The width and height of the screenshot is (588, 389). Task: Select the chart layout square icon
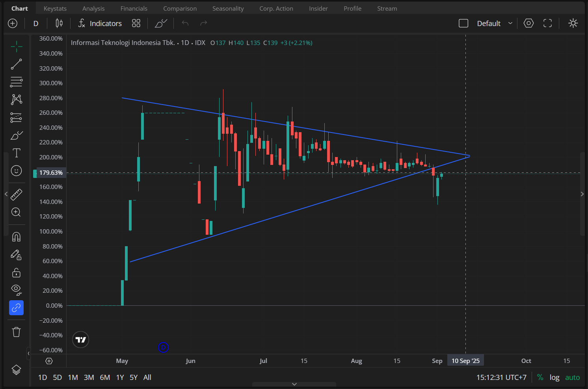click(463, 23)
